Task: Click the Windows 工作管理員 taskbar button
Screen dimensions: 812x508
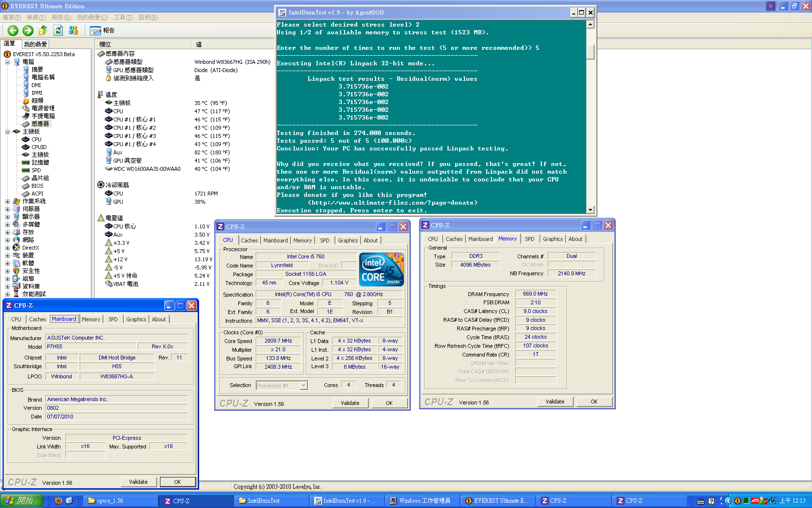Action: point(421,501)
